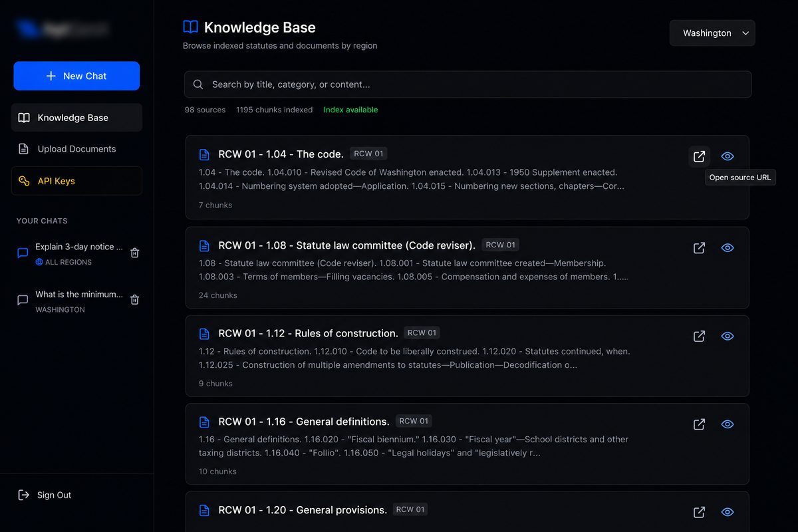View General provisions with eye icon

728,512
